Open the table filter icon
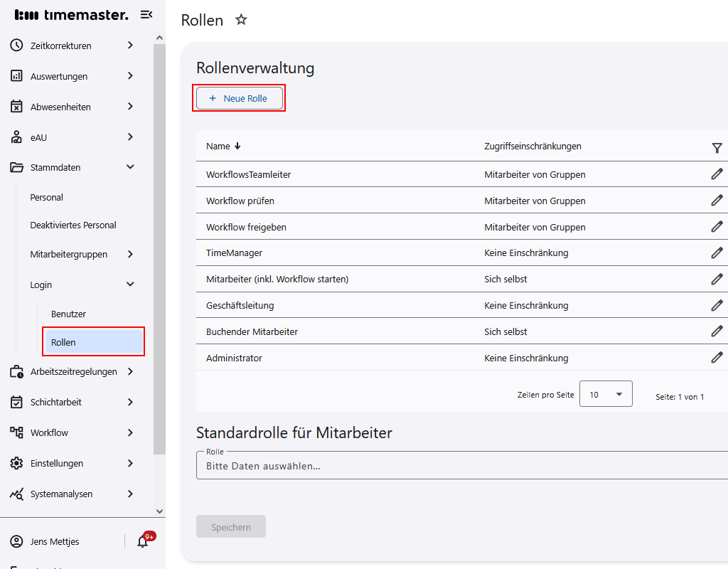This screenshot has height=569, width=728. coord(717,148)
